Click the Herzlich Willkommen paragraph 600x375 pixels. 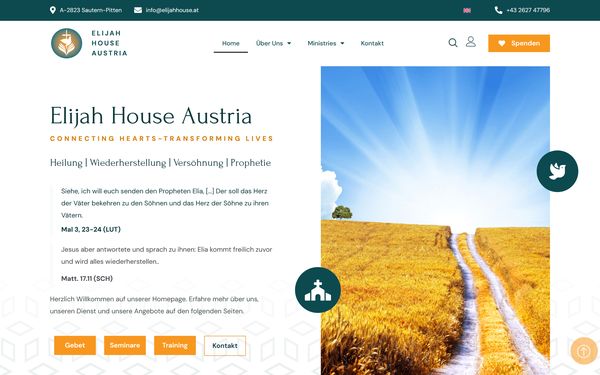click(x=154, y=305)
